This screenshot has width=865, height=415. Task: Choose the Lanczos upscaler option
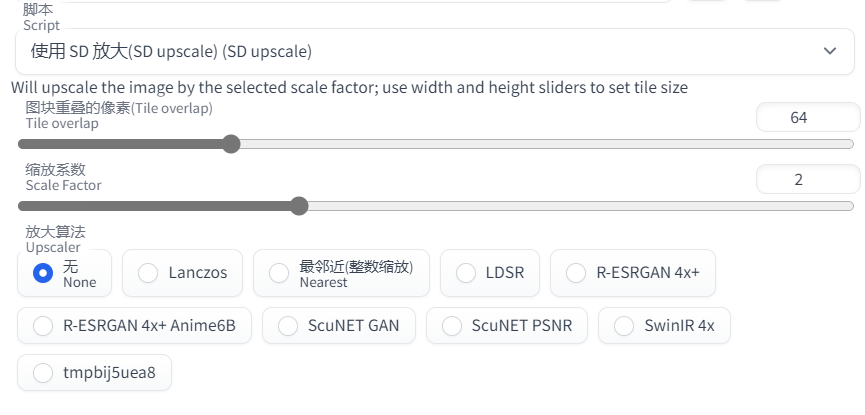(x=148, y=273)
